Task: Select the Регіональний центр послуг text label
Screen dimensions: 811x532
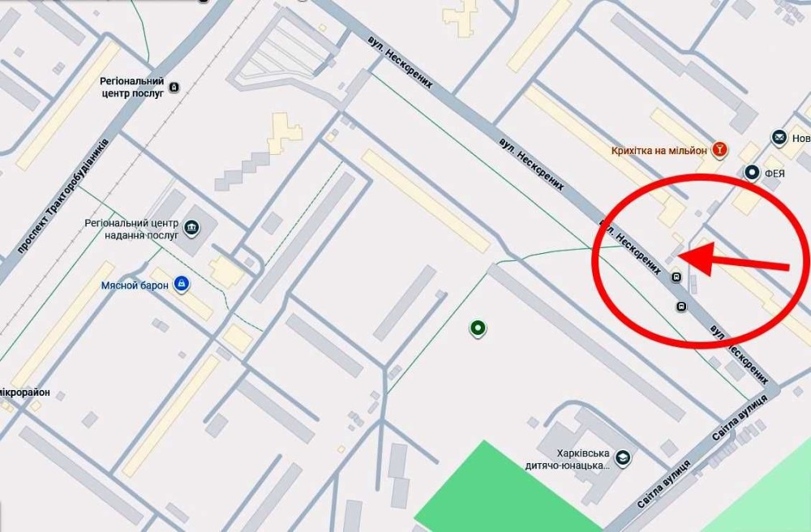Action: [132, 88]
